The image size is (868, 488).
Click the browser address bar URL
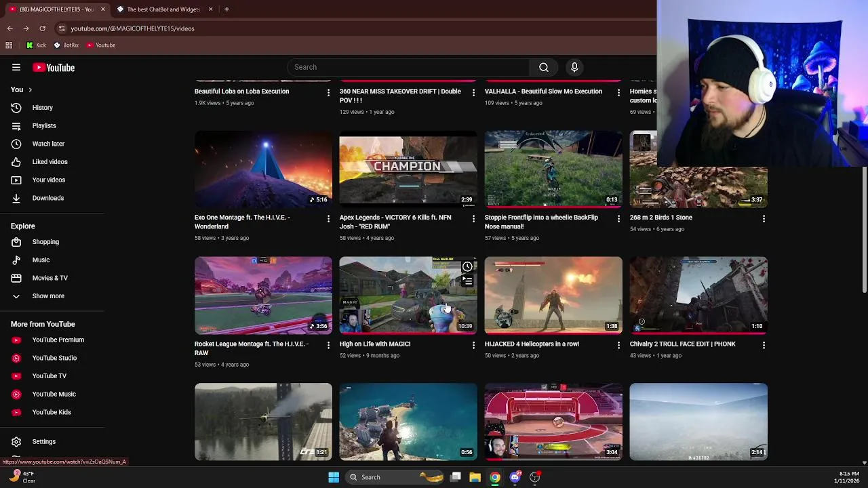pyautogui.click(x=132, y=28)
